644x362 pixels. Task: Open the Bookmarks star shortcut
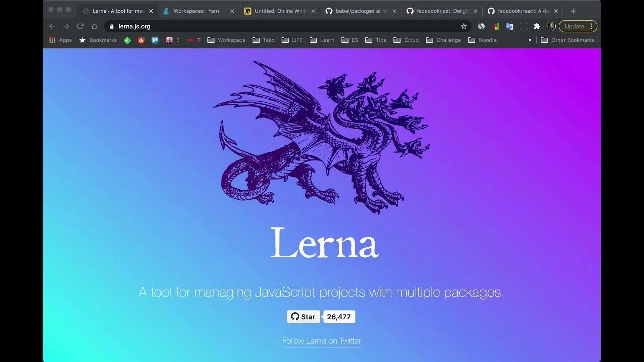98,40
